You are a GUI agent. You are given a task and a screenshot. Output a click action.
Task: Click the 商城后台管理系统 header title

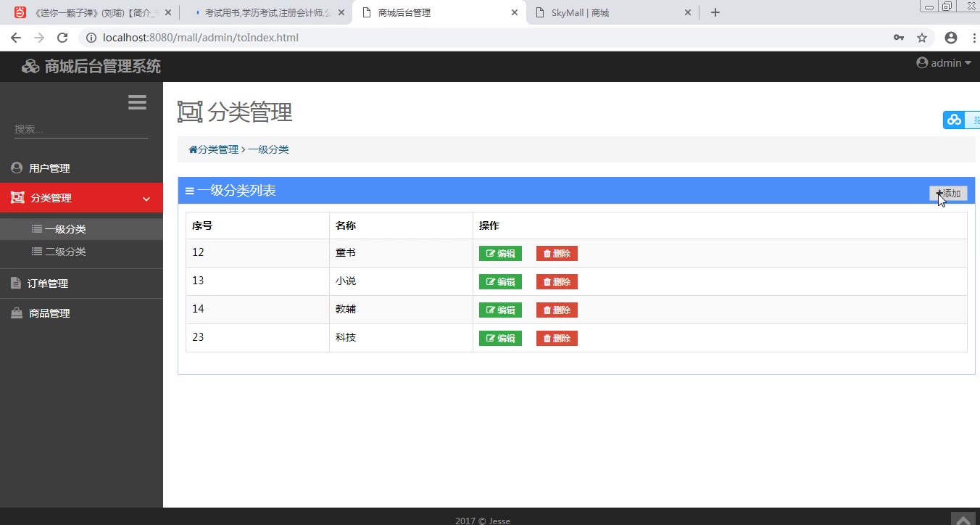(103, 67)
